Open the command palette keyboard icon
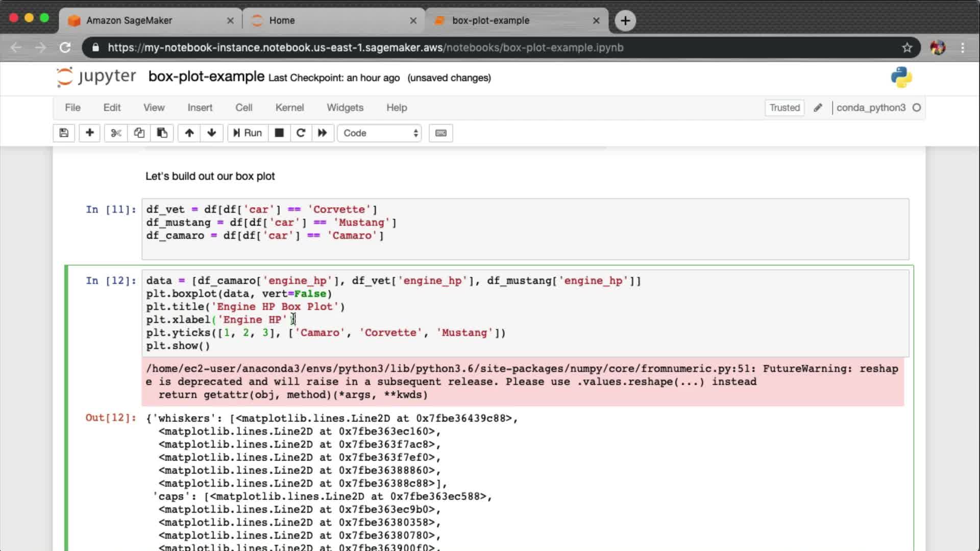This screenshot has width=980, height=551. pyautogui.click(x=440, y=133)
